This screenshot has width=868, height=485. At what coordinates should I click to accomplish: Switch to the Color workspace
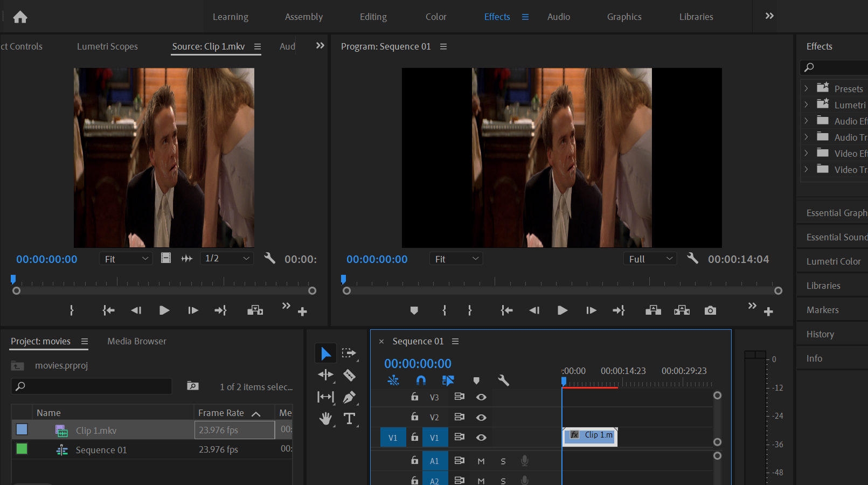(435, 17)
